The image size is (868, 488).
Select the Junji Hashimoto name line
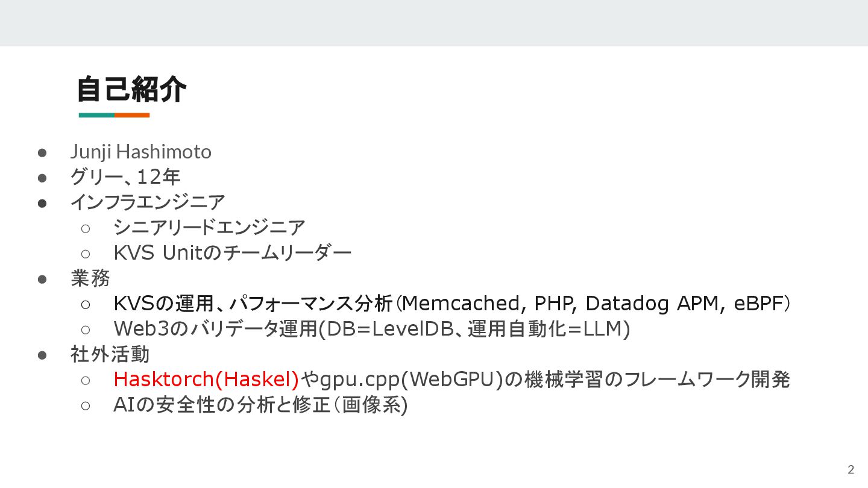[141, 151]
